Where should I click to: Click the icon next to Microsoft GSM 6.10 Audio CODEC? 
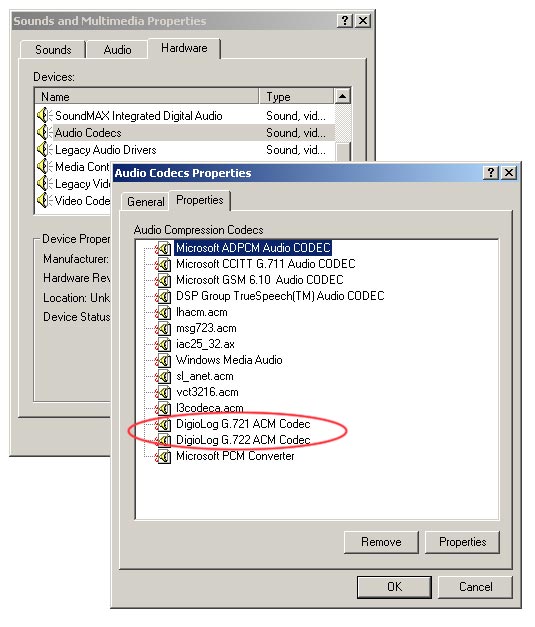pyautogui.click(x=163, y=280)
